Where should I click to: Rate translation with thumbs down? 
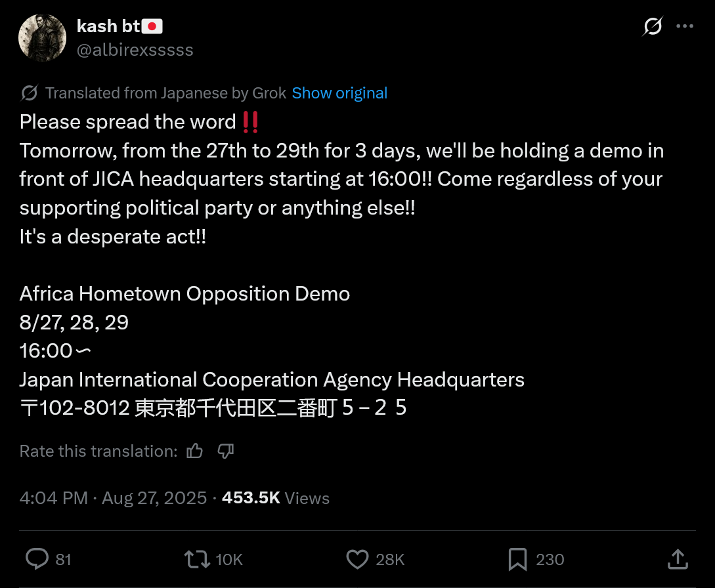[226, 451]
